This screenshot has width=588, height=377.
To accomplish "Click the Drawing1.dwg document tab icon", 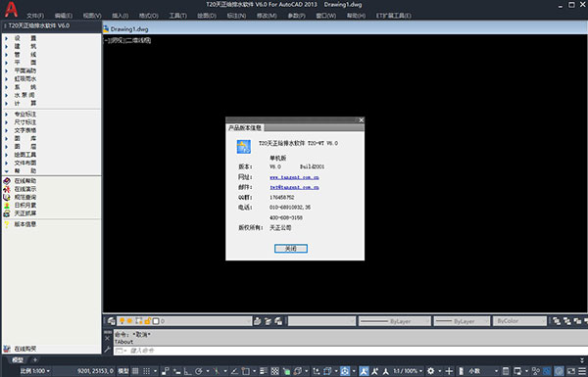I will click(106, 28).
